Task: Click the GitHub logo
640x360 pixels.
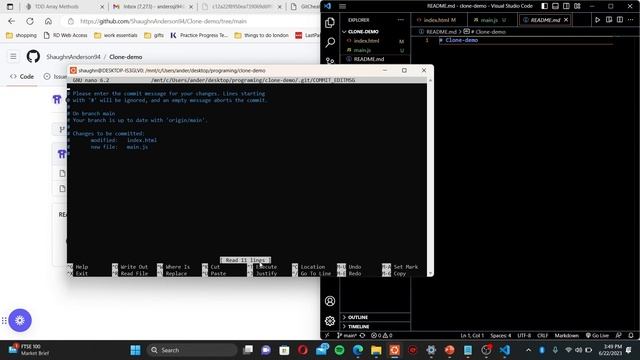Action: [x=33, y=56]
